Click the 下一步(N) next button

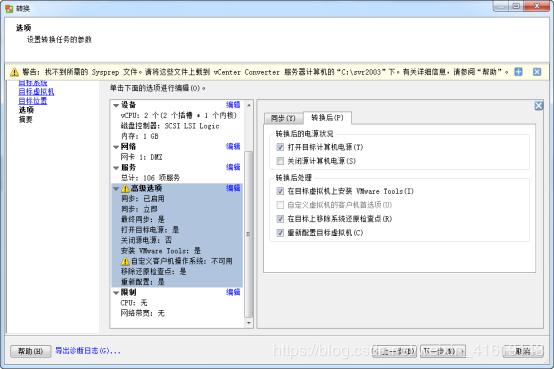point(443,351)
